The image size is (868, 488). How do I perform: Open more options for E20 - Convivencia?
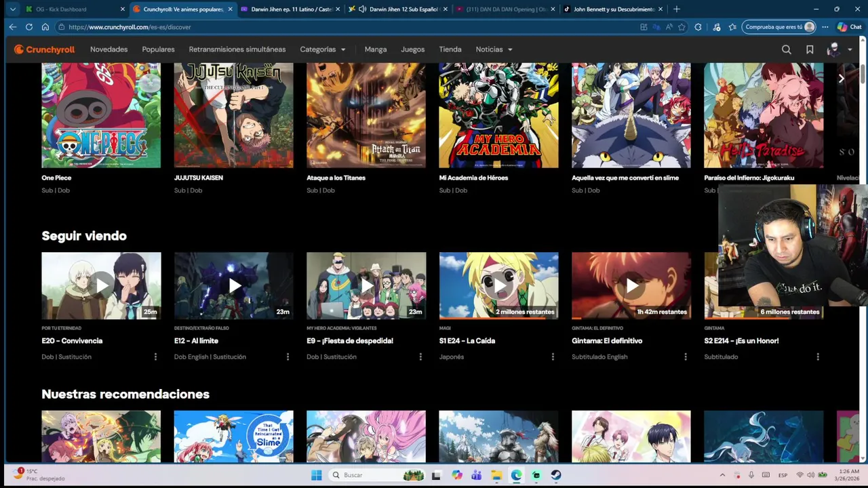155,357
